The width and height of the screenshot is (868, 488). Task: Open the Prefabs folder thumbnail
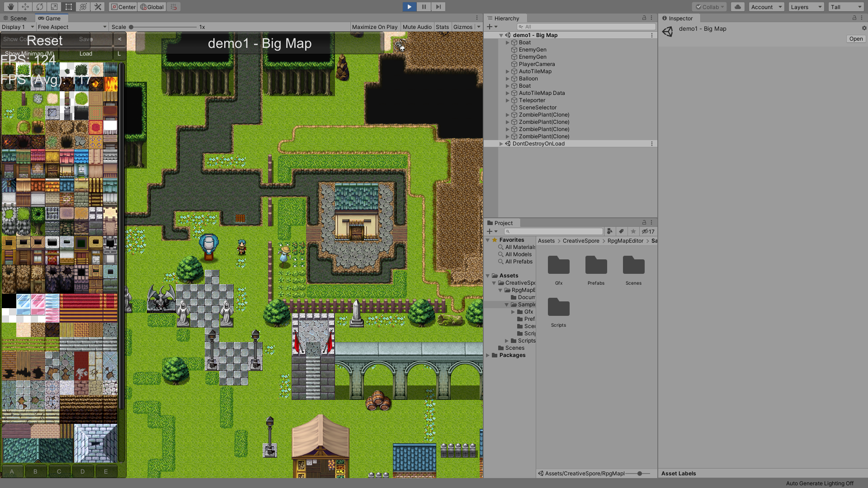coord(596,265)
